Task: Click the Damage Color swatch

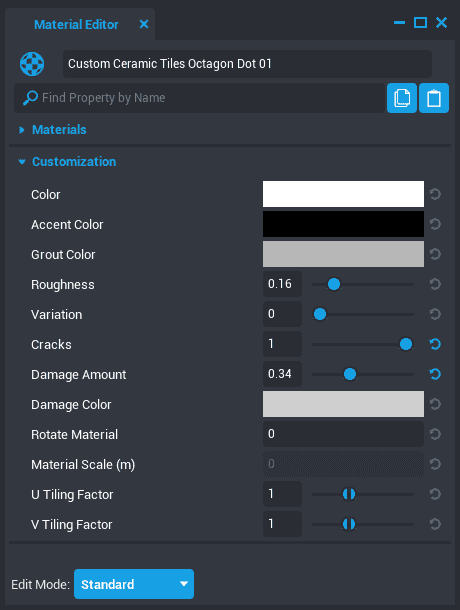Action: click(x=343, y=404)
